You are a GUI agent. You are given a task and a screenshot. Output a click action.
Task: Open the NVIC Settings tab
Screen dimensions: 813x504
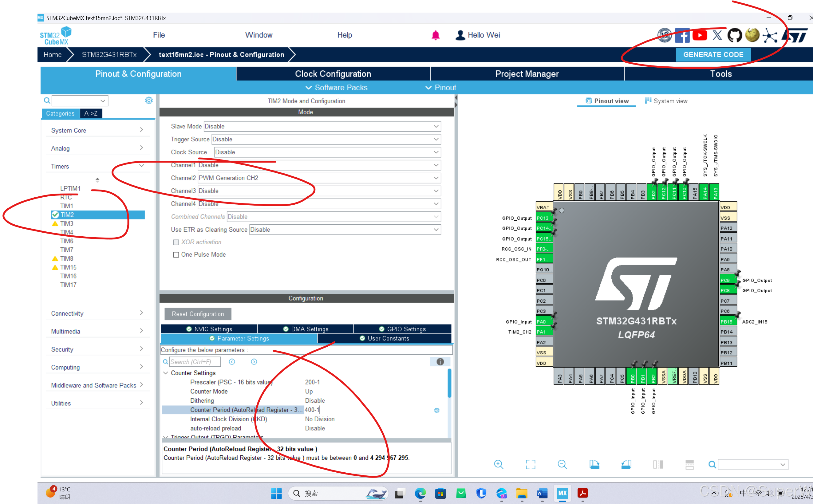click(209, 329)
